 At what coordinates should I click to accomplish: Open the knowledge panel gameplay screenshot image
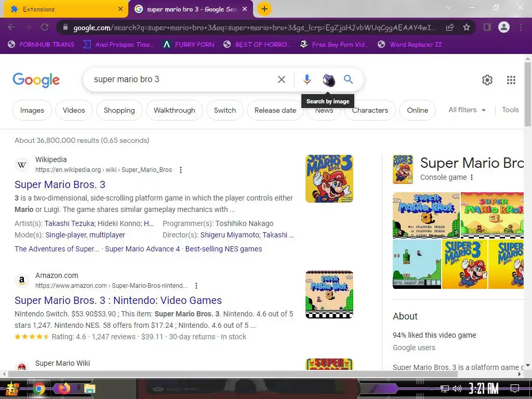[x=417, y=264]
